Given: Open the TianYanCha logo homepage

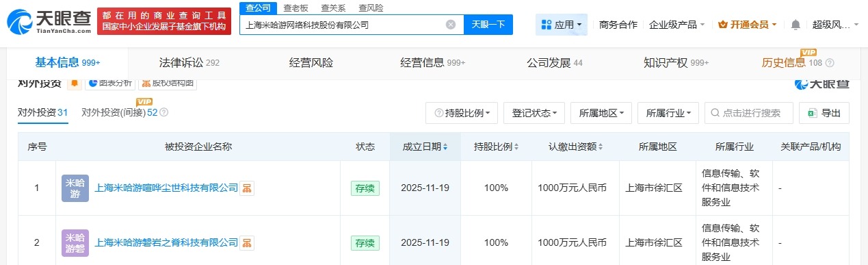Looking at the screenshot, I should click(x=49, y=22).
